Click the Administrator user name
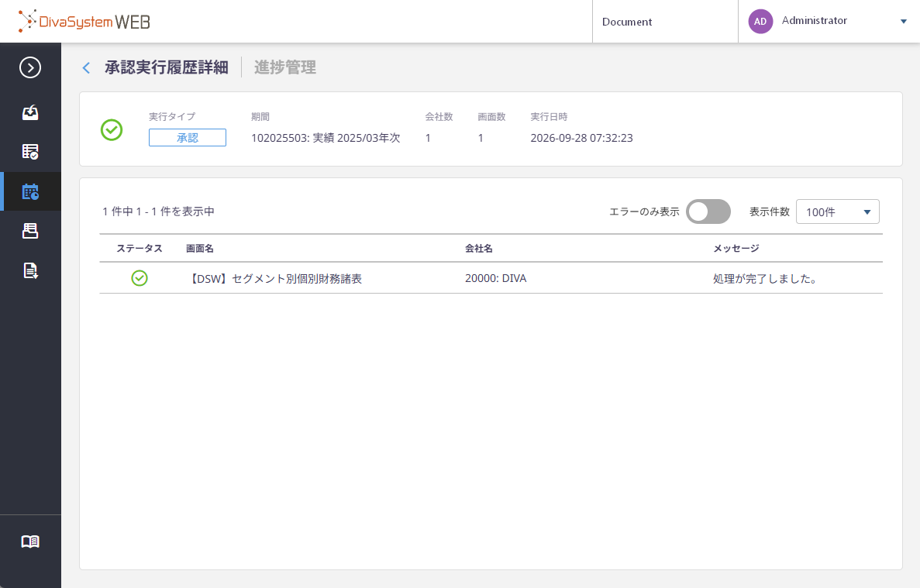The height and width of the screenshot is (588, 920). (x=815, y=20)
